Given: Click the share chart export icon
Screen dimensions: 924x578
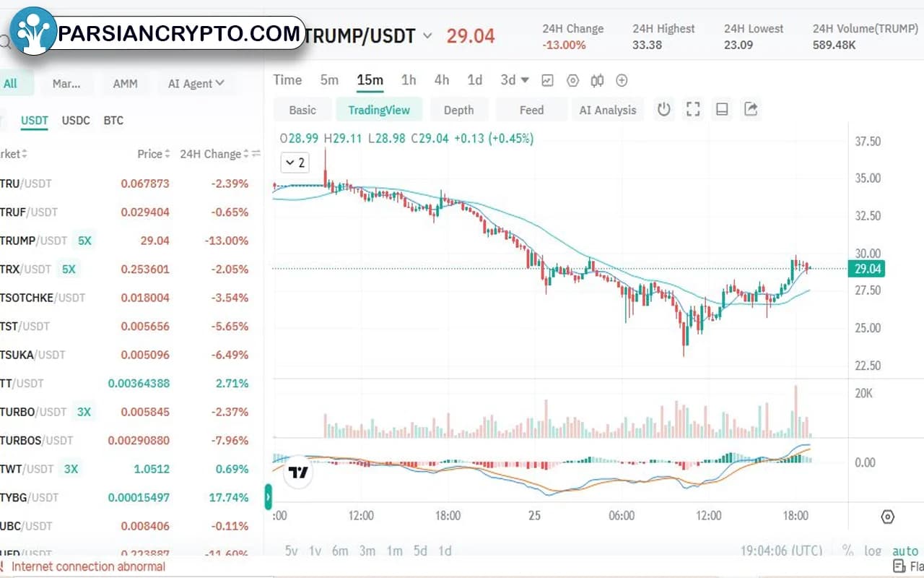Looking at the screenshot, I should tap(750, 109).
